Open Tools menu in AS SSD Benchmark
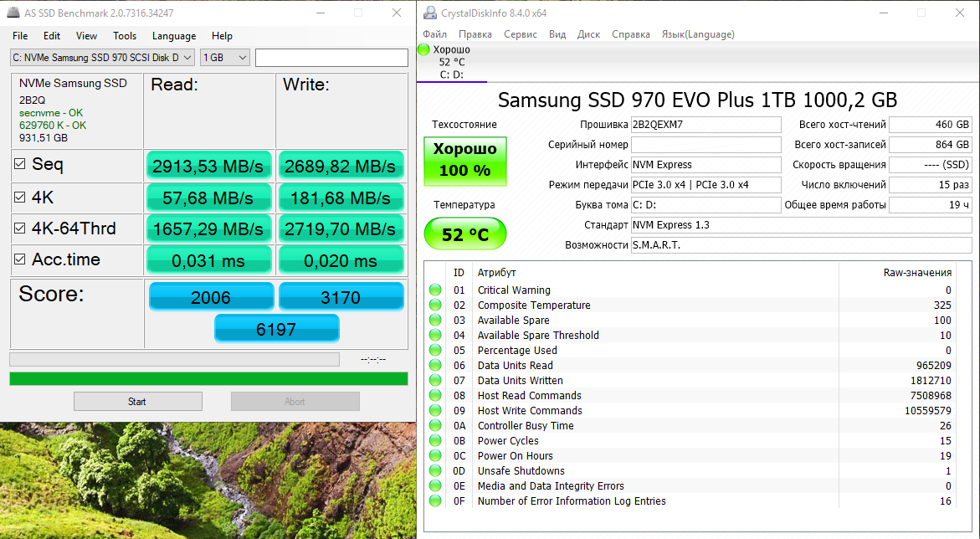Image resolution: width=980 pixels, height=539 pixels. pyautogui.click(x=125, y=36)
